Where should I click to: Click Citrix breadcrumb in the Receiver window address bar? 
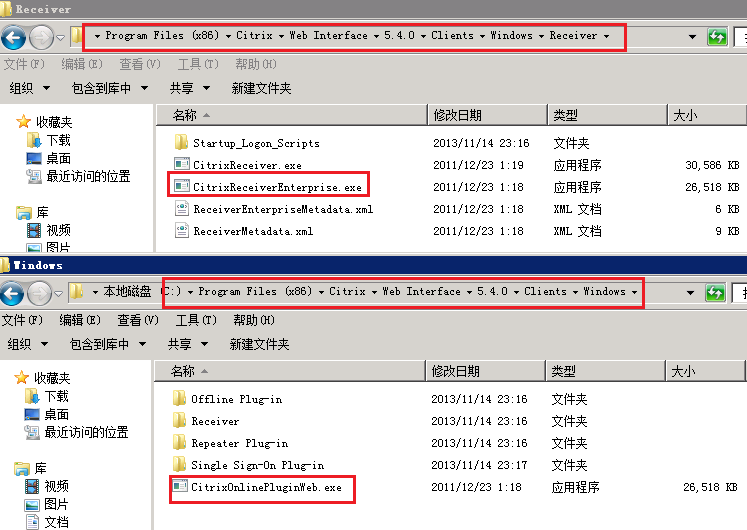(x=254, y=35)
